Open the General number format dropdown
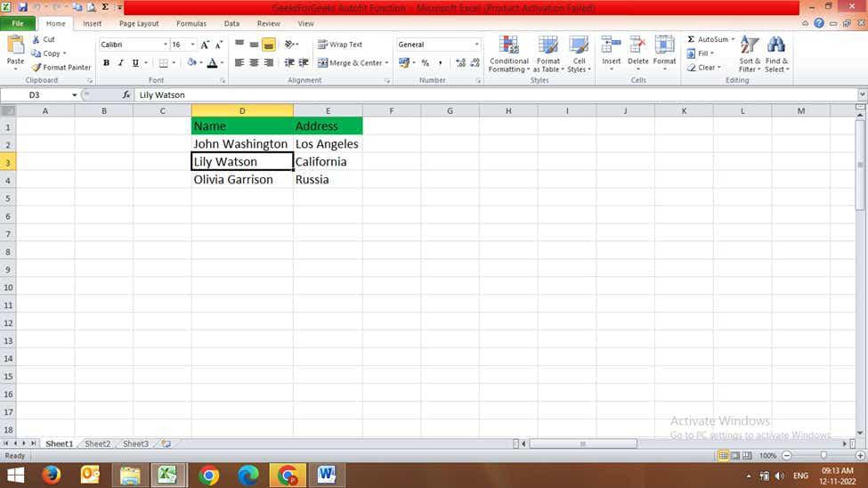 pos(476,45)
